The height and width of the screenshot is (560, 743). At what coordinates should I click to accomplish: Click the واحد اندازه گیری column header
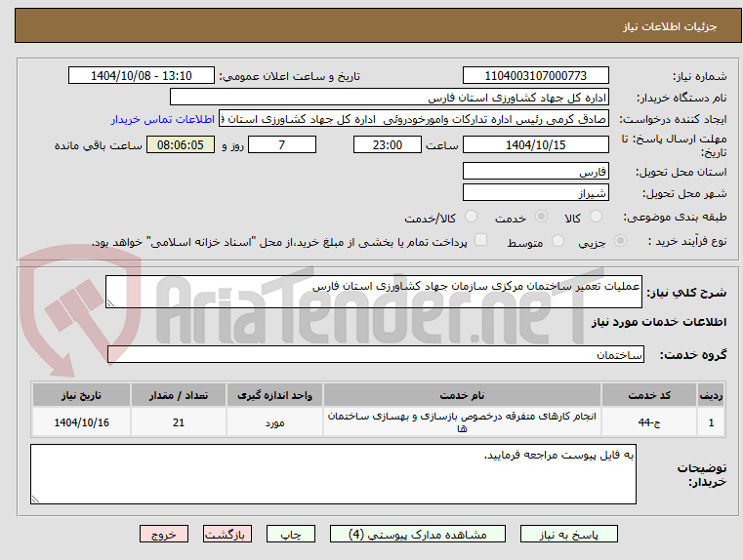coord(274,395)
